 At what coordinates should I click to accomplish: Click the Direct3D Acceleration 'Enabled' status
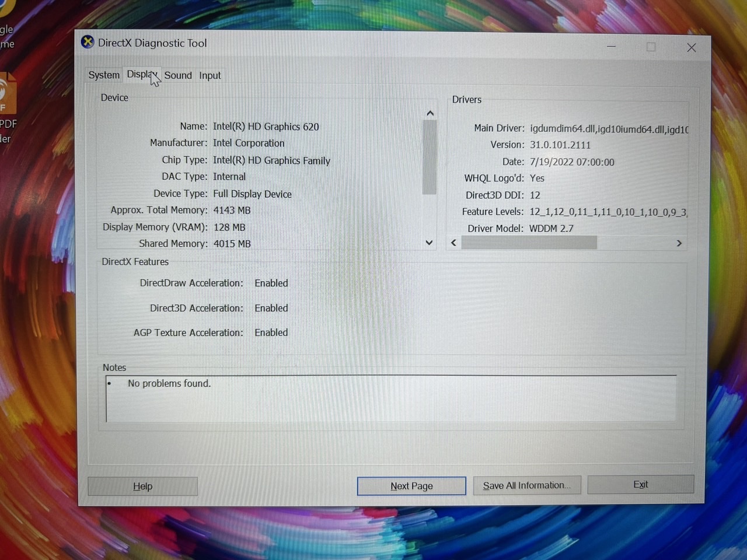[271, 308]
